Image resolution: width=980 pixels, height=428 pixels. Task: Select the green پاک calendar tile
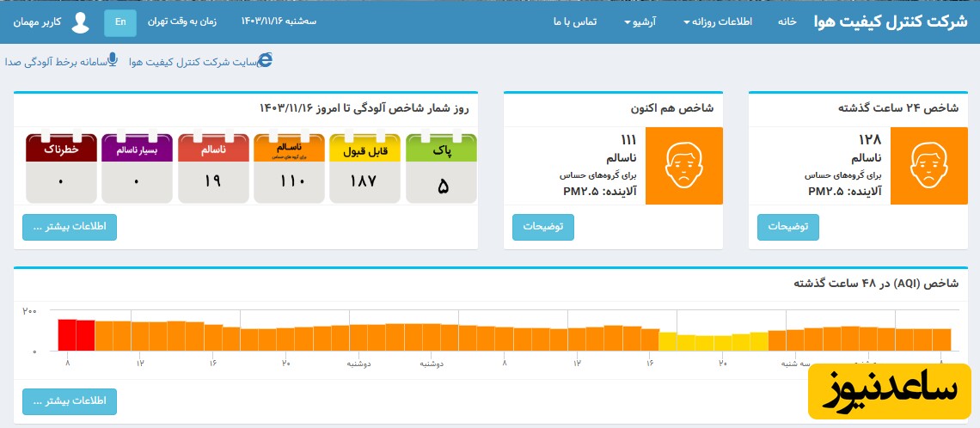click(x=441, y=168)
